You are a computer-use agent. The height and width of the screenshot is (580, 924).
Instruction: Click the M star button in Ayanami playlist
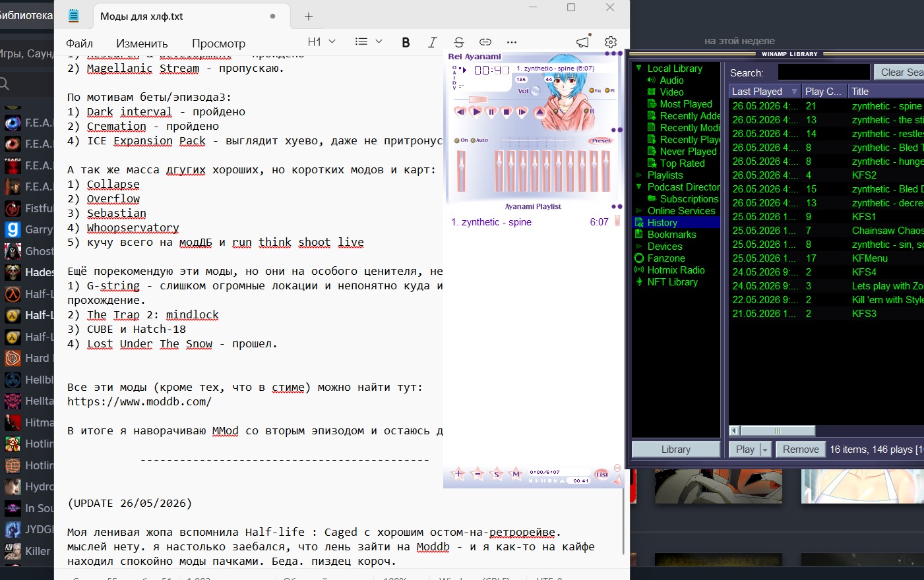pyautogui.click(x=516, y=474)
